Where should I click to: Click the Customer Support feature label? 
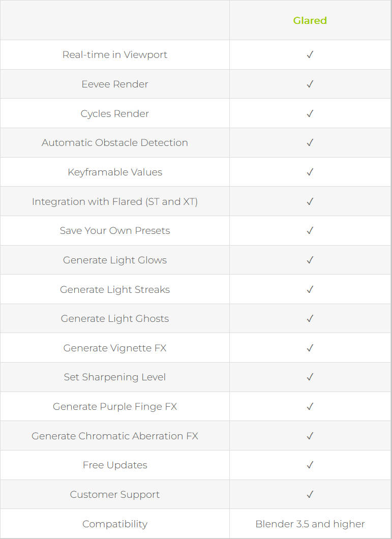click(x=115, y=494)
